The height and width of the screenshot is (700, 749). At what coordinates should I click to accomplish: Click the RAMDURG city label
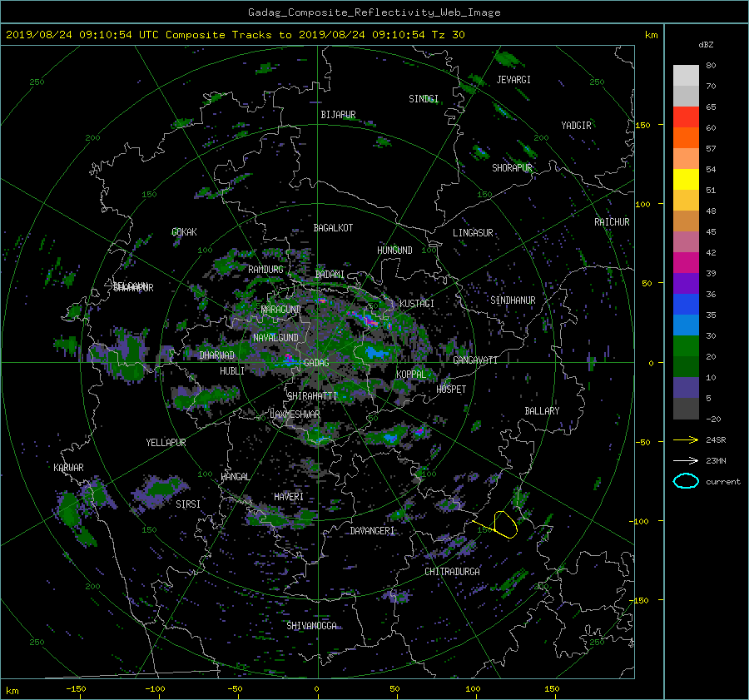point(265,270)
